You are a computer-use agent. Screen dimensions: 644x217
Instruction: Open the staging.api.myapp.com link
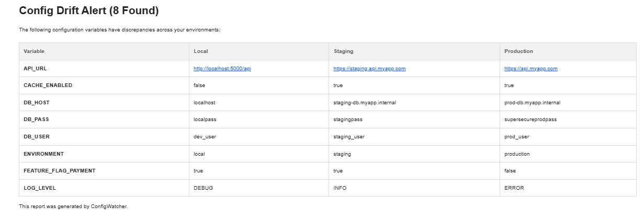click(369, 69)
